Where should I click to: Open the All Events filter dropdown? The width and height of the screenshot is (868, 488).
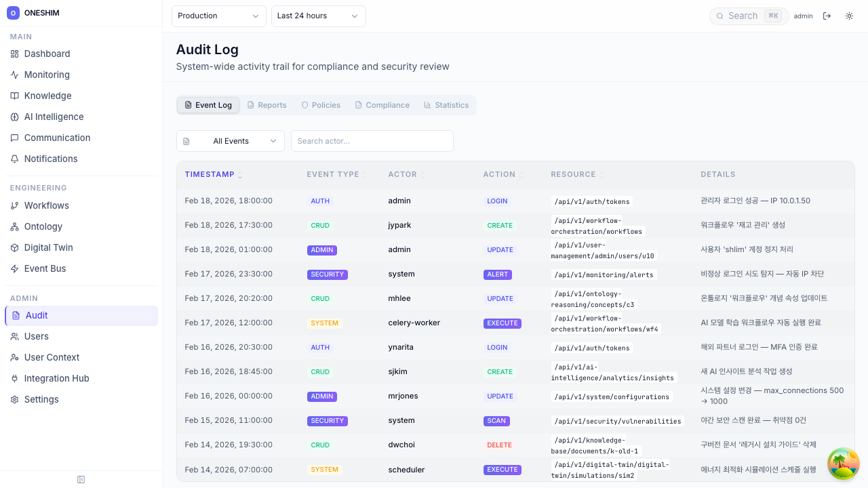point(231,141)
